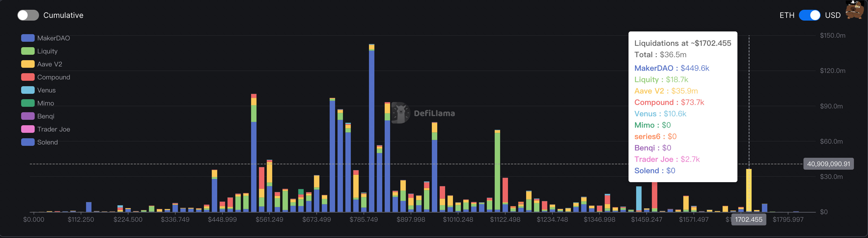Click the Cumulative label text
The width and height of the screenshot is (868, 238).
point(63,15)
